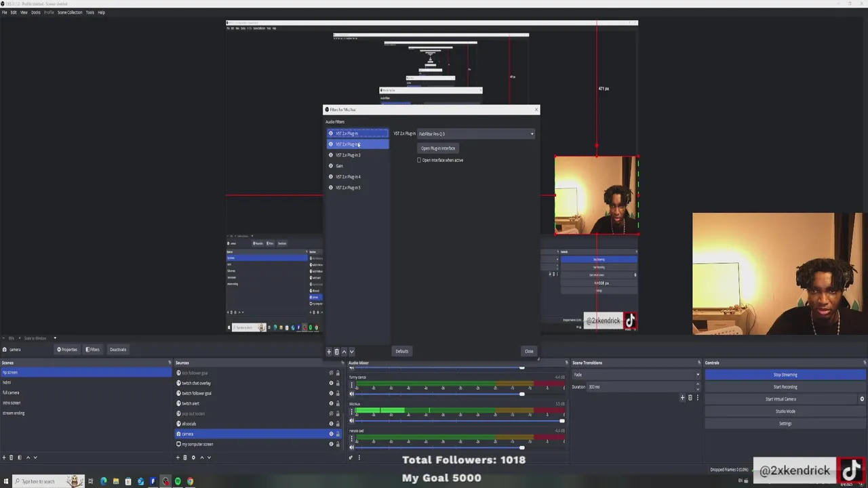The height and width of the screenshot is (488, 868).
Task: Open Mic/Aux three-dot options menu
Action: point(351,411)
